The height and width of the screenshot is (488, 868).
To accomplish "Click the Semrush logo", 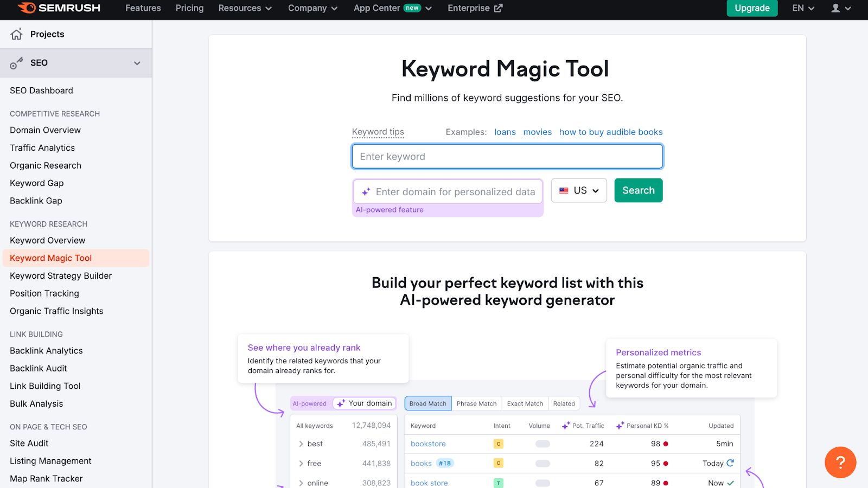I will click(59, 8).
